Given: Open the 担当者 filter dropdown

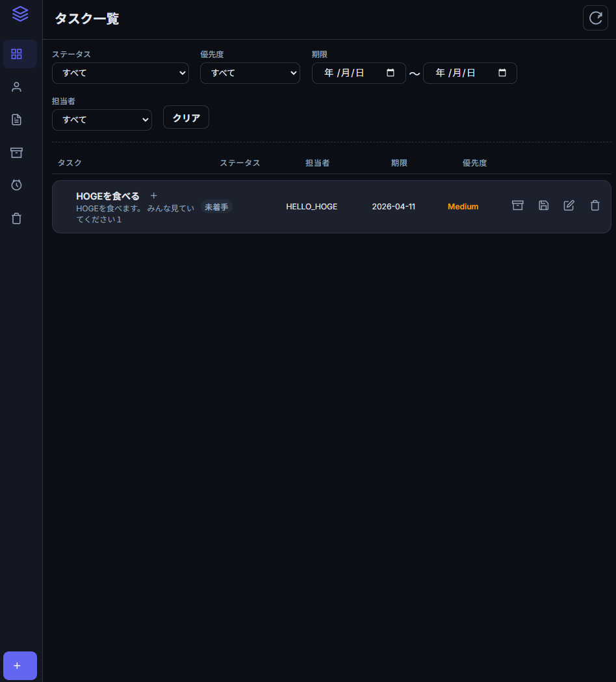Looking at the screenshot, I should click(102, 120).
